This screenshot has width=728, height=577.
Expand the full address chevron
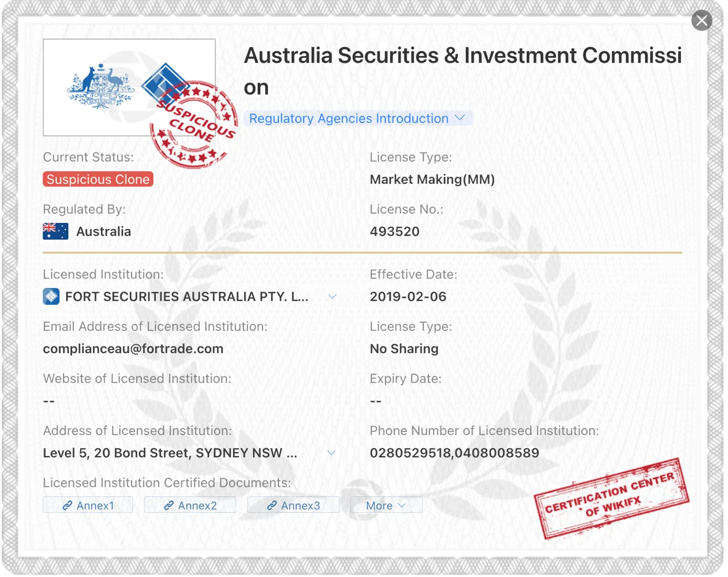(332, 453)
